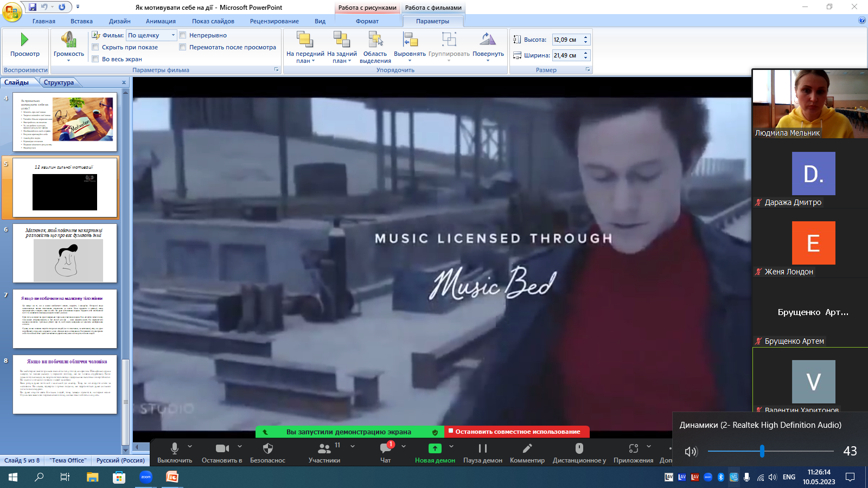This screenshot has height=488, width=868.
Task: Open the Повернуть rotate menu
Action: [x=488, y=47]
